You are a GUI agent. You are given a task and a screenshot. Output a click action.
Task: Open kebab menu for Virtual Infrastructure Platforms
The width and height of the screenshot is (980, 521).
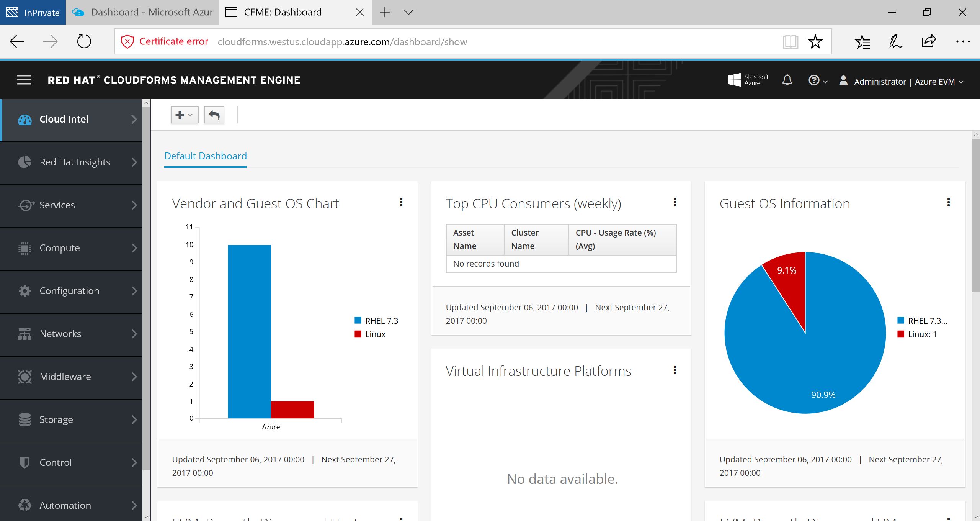click(675, 370)
